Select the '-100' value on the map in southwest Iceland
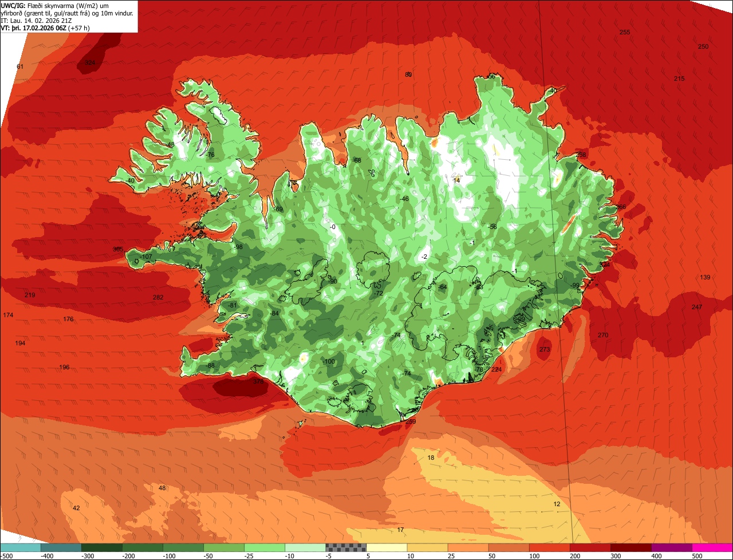 [328, 361]
